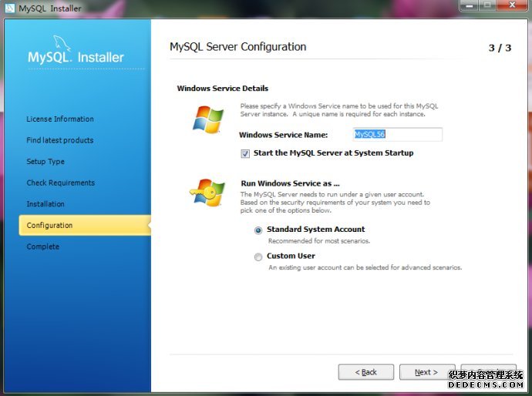This screenshot has width=532, height=396.
Task: Click the key icon beside Run Windows Service
Action: pyautogui.click(x=207, y=193)
